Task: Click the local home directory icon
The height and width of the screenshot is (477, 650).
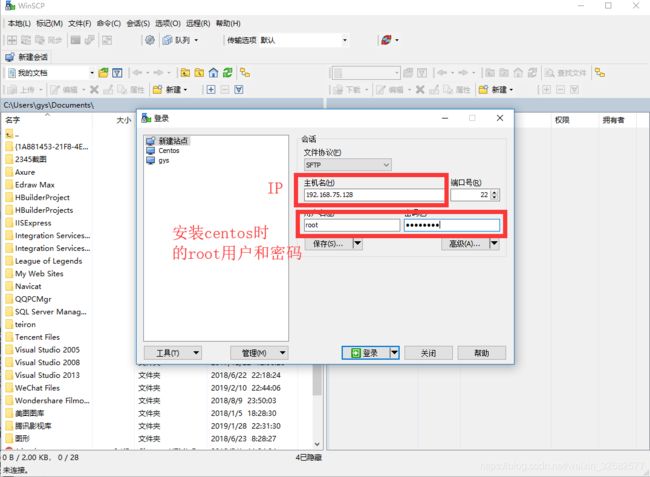Action: coord(213,73)
